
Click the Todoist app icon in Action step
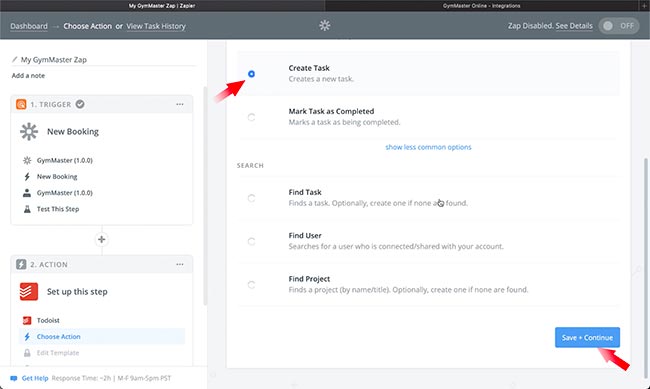click(29, 292)
